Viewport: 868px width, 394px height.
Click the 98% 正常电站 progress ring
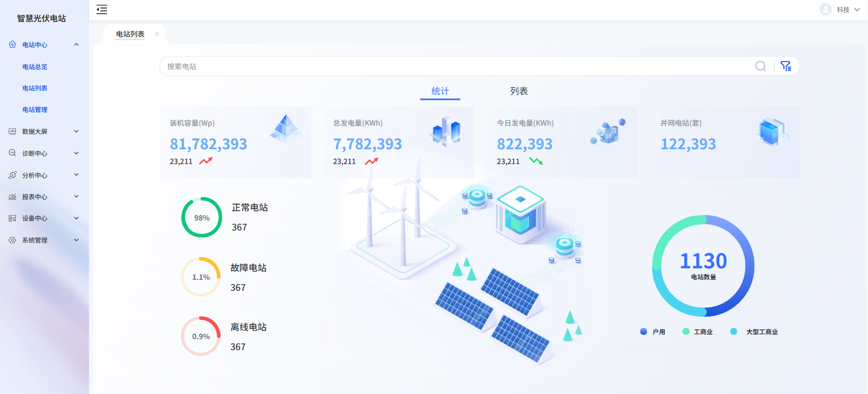pyautogui.click(x=202, y=217)
